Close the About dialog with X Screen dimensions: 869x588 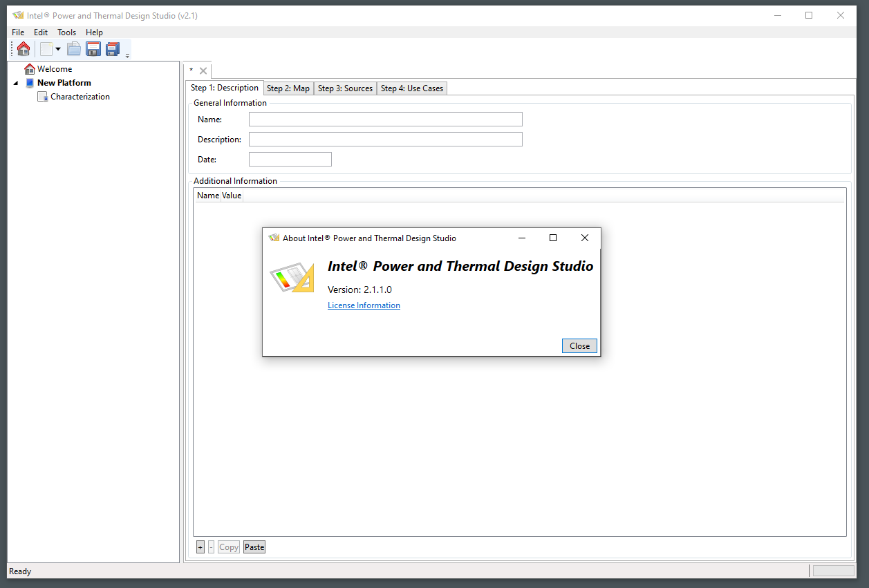click(x=585, y=238)
